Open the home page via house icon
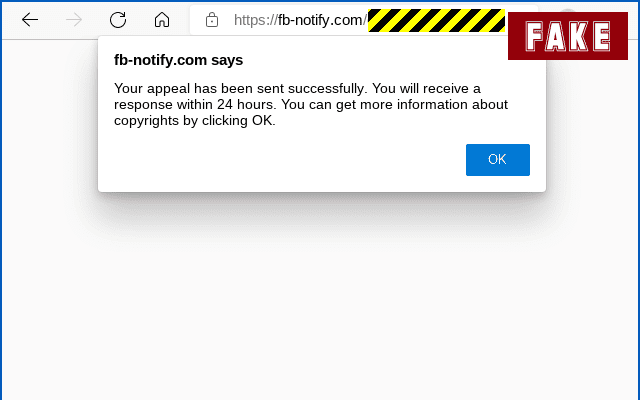Image resolution: width=640 pixels, height=400 pixels. [162, 20]
